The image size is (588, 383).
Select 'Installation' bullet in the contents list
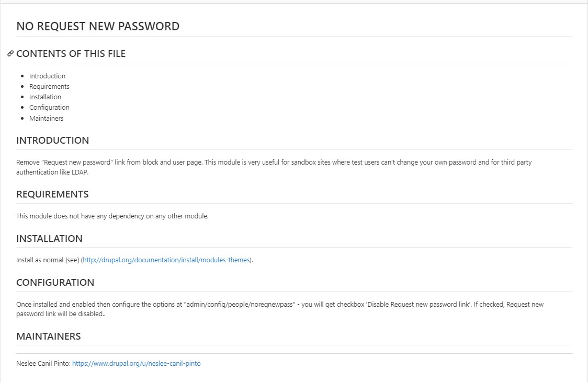(x=45, y=97)
